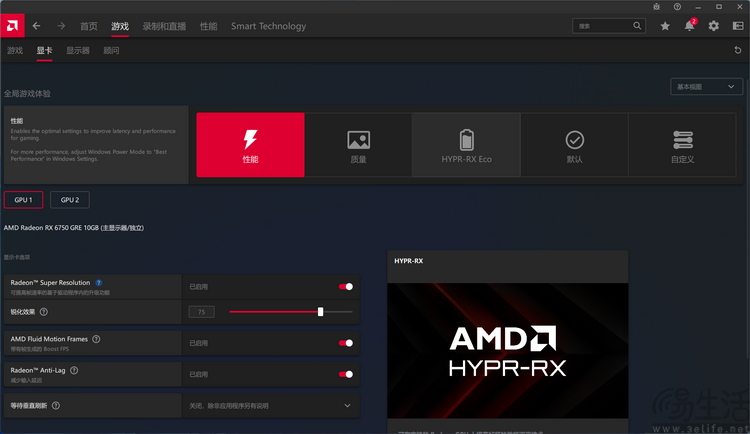The height and width of the screenshot is (434, 750).
Task: Select the 性能 lightning profile
Action: coord(250,145)
